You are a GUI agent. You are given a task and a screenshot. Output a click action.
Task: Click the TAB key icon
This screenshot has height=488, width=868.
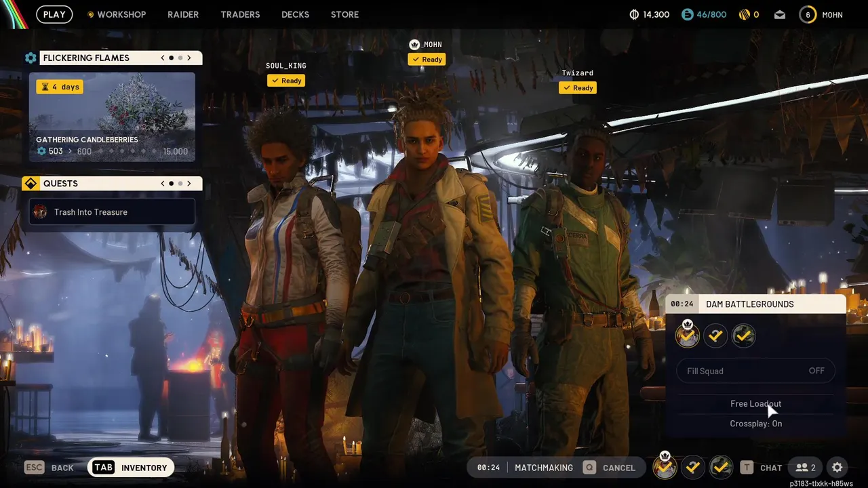(x=104, y=468)
